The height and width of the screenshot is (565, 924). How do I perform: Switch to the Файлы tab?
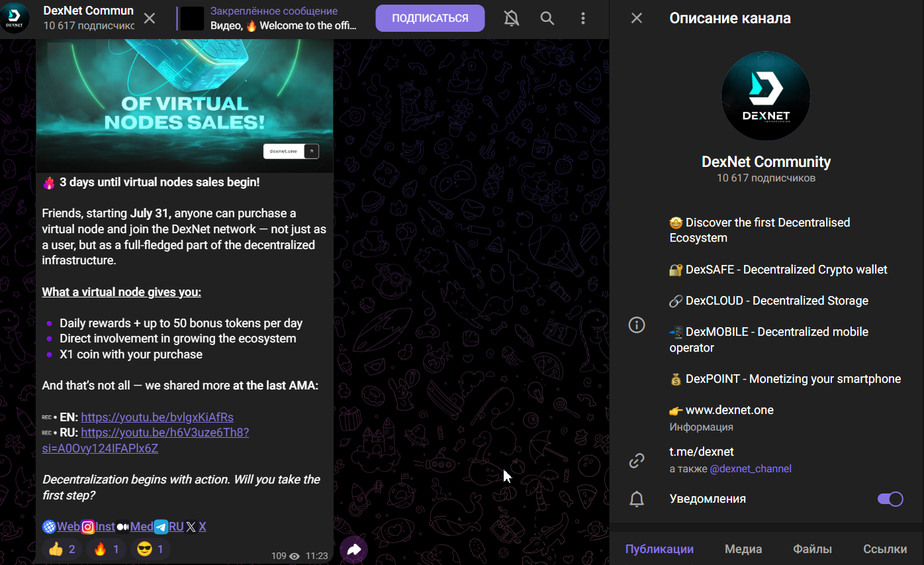813,549
